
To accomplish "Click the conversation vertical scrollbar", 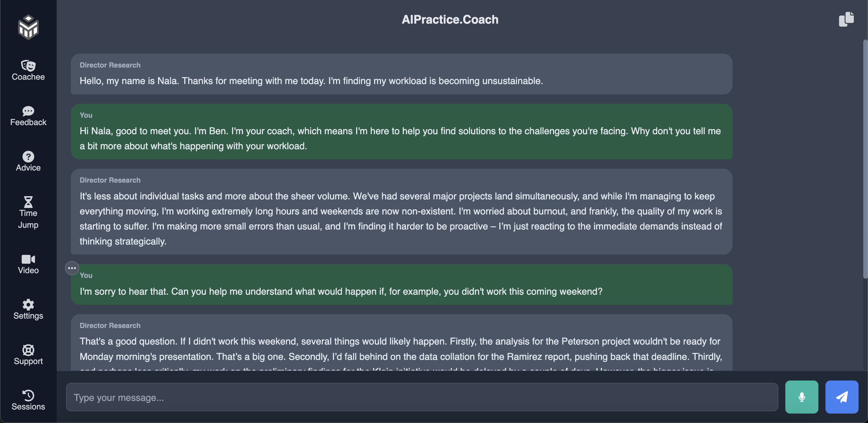I will click(x=865, y=158).
